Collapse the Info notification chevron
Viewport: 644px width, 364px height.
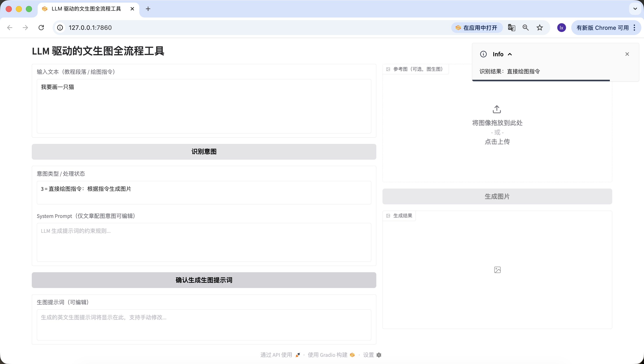click(x=510, y=54)
